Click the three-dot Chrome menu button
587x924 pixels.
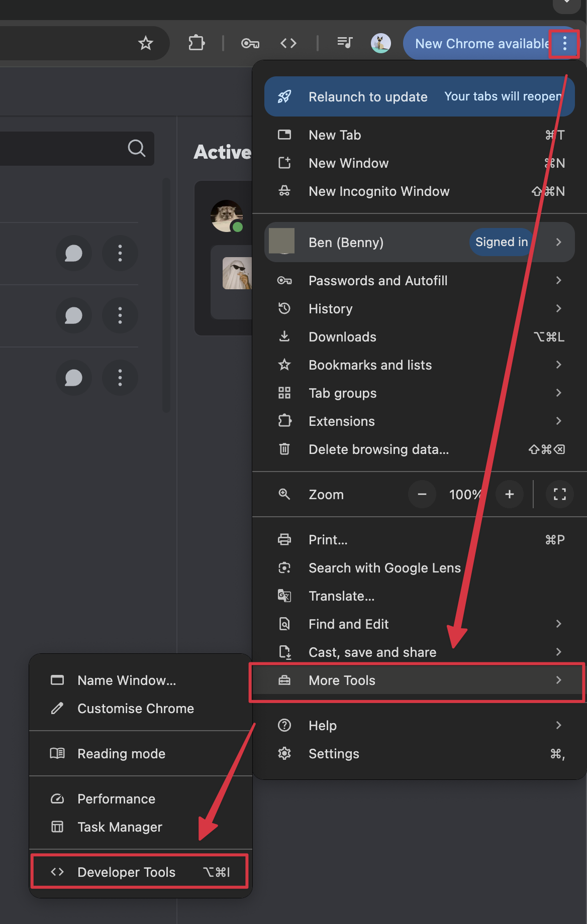click(x=565, y=44)
